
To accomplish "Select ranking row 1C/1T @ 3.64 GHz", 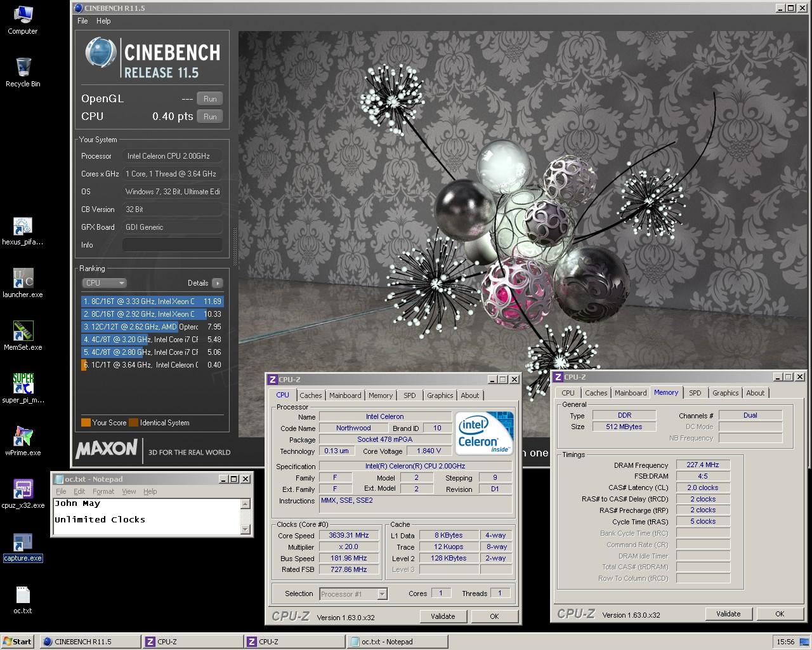I will (x=152, y=365).
